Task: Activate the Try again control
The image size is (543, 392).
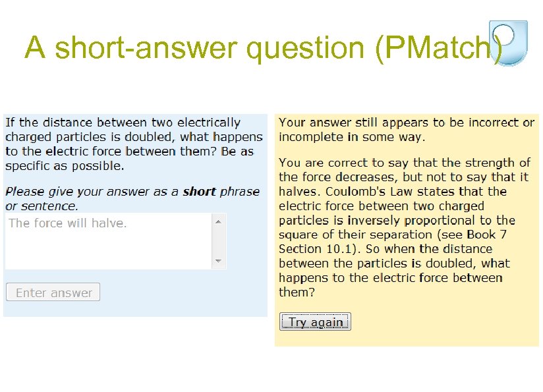Action: click(315, 322)
